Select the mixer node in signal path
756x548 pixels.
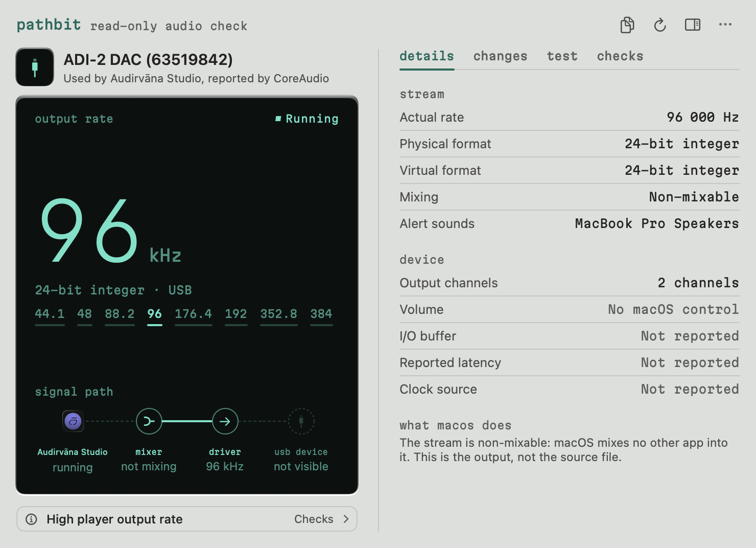point(149,421)
